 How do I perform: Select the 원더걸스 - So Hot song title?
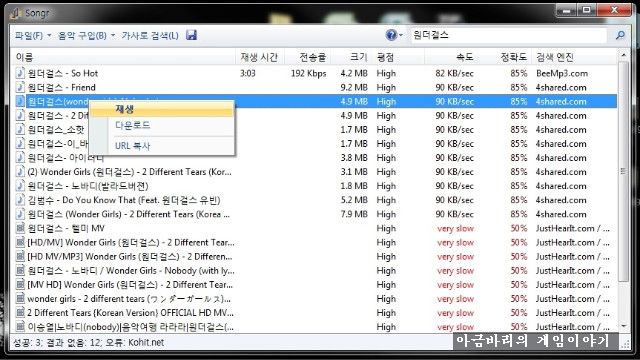click(63, 73)
